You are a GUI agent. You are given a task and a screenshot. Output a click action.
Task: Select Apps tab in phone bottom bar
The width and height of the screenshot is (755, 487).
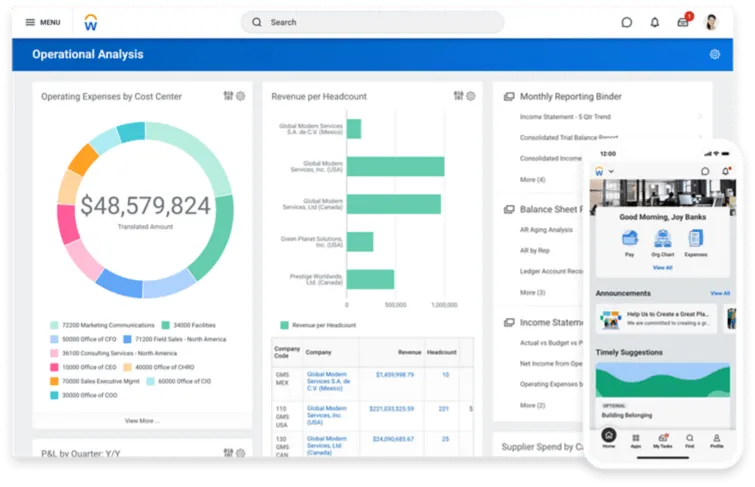pos(636,440)
